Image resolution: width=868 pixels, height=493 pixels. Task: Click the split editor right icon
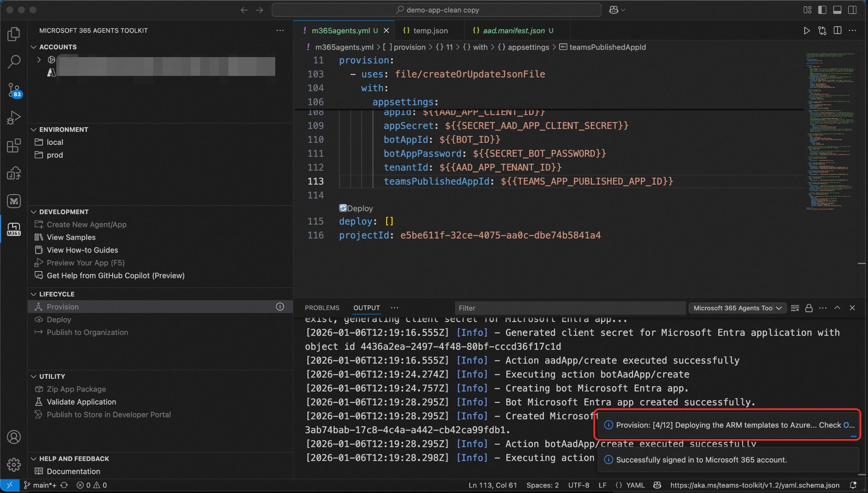(x=837, y=31)
